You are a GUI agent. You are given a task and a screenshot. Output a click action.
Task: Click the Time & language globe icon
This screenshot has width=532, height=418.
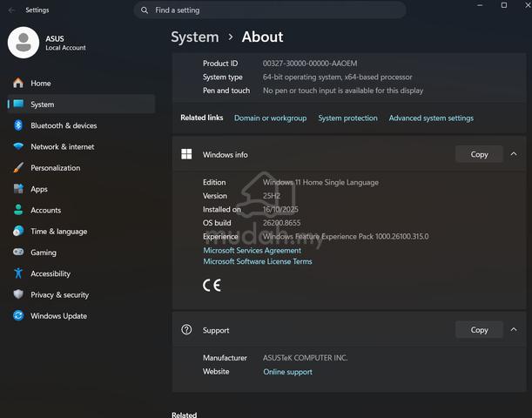coord(18,231)
